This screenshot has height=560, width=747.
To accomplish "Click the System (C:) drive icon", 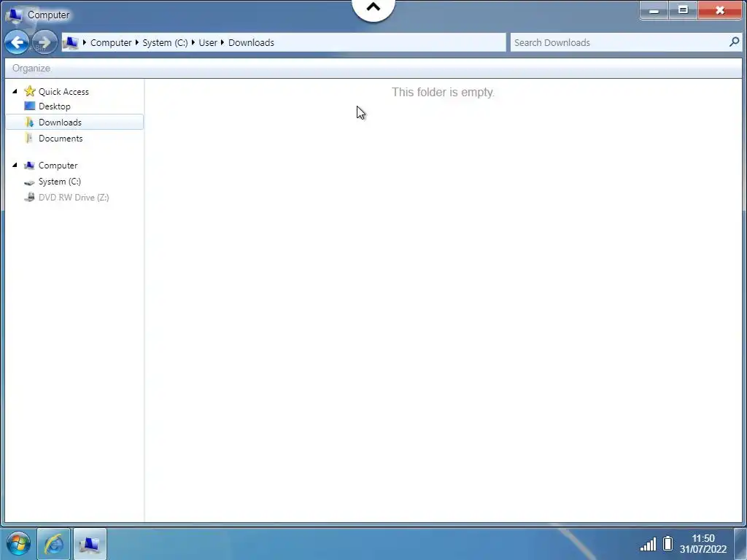I will tap(29, 182).
